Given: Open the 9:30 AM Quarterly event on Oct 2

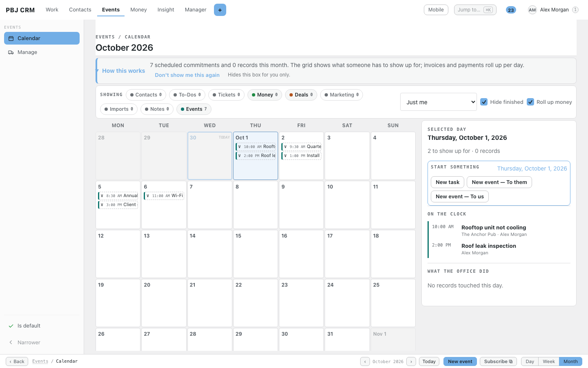Looking at the screenshot, I should pos(301,147).
